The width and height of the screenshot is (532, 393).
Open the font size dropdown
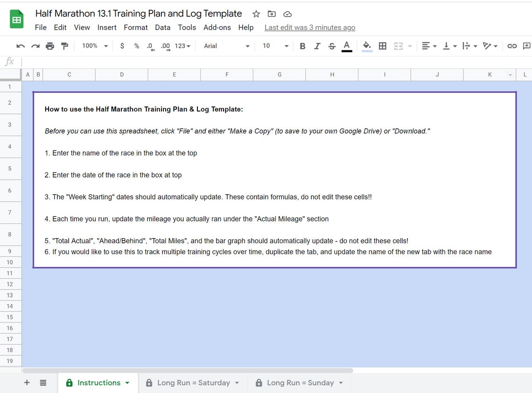pyautogui.click(x=273, y=46)
